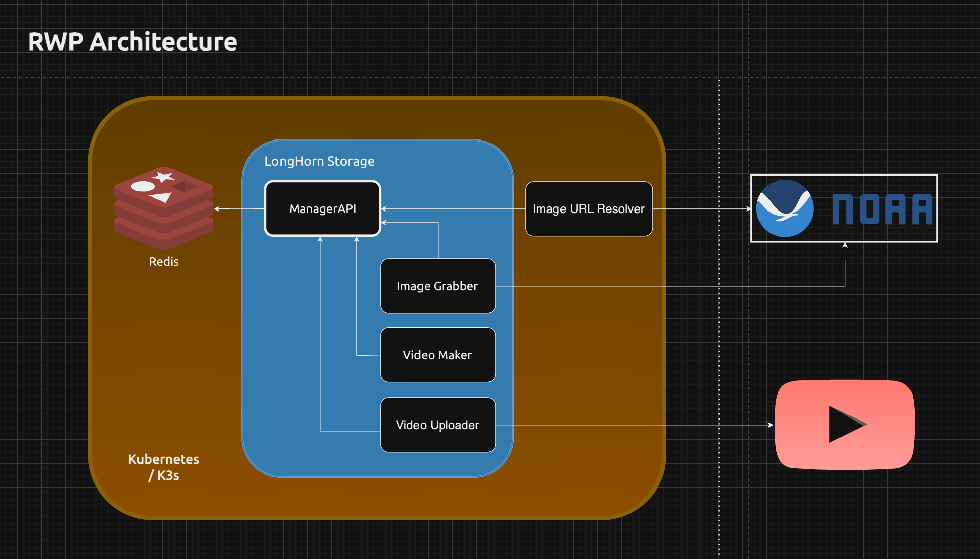Select the Image Grabber node
The image size is (980, 559).
(437, 286)
